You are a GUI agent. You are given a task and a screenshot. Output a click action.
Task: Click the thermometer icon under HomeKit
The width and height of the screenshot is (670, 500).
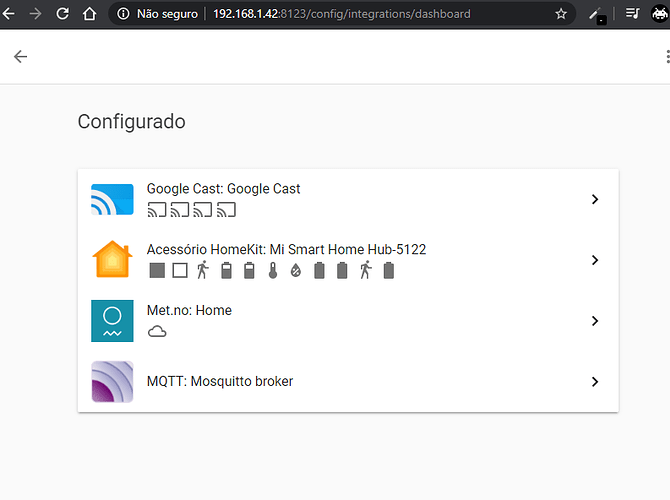(x=273, y=271)
